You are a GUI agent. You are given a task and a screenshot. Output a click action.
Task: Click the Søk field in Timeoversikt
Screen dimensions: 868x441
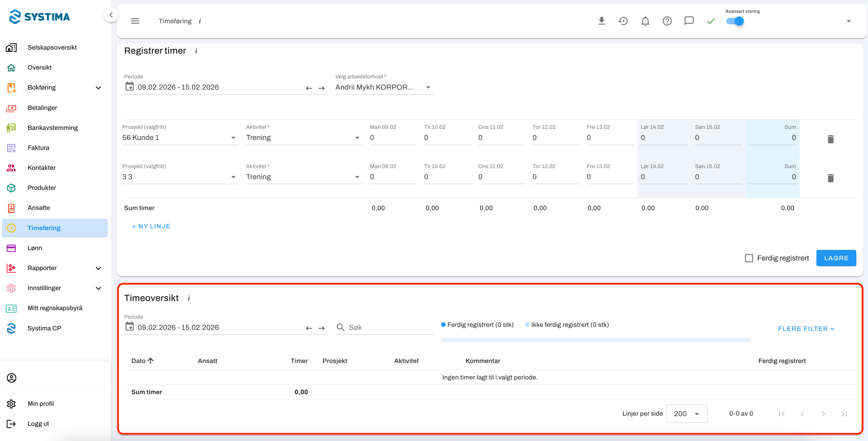389,327
